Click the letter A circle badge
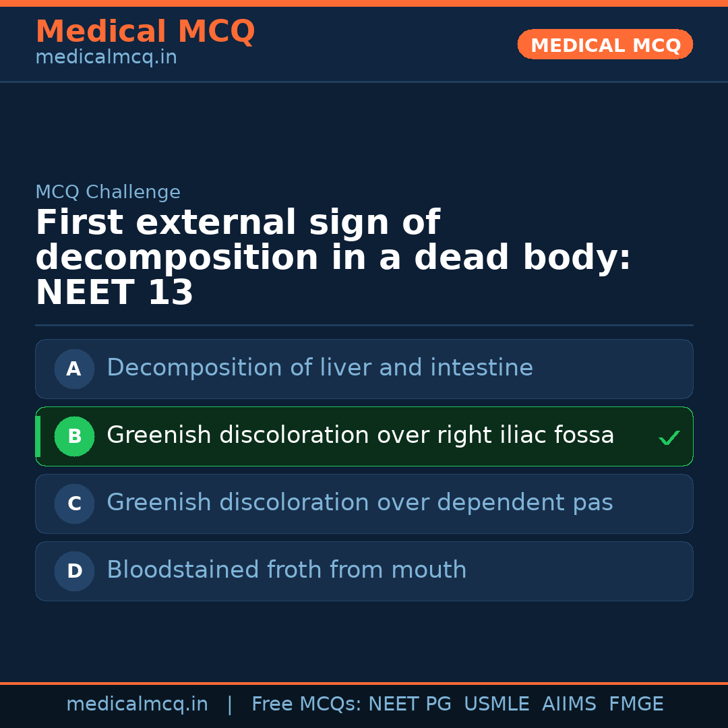This screenshot has height=728, width=728. 74,369
